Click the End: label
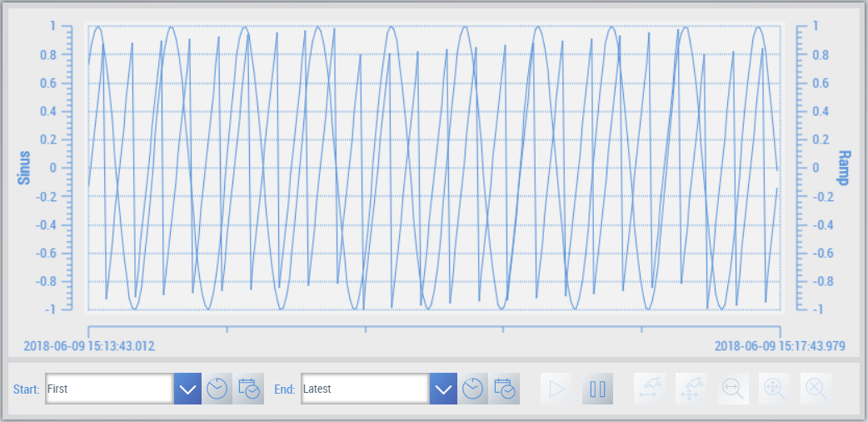The image size is (868, 422). click(x=285, y=389)
